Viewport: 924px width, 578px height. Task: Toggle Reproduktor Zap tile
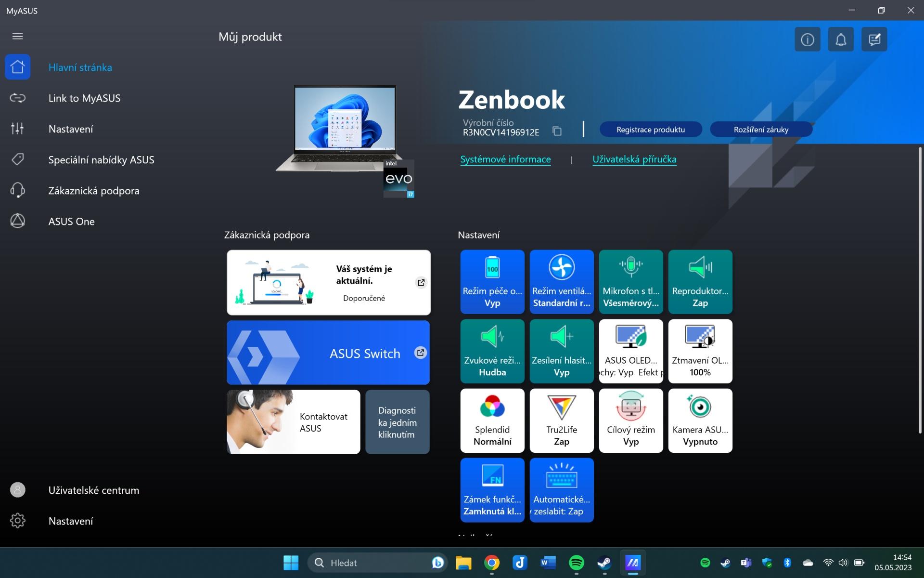[700, 282]
